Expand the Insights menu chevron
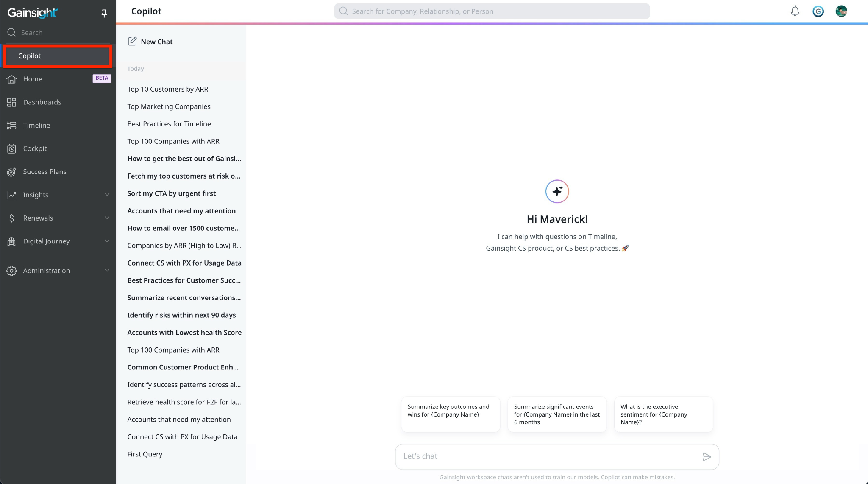868x484 pixels. (x=107, y=195)
